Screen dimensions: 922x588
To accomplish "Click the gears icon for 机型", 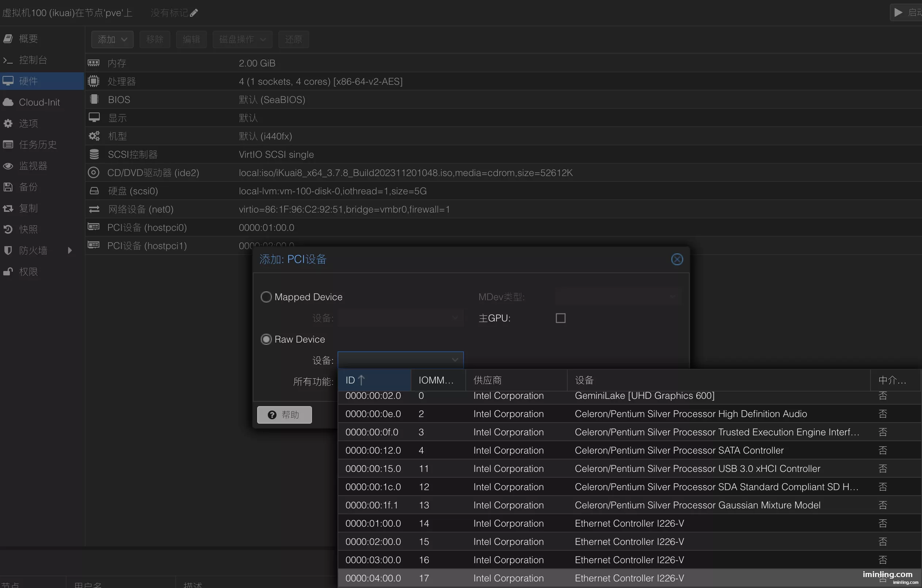I will [94, 136].
